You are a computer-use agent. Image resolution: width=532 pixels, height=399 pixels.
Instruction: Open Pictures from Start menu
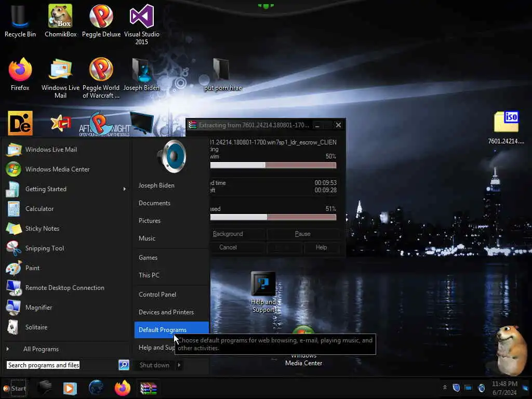171,221
